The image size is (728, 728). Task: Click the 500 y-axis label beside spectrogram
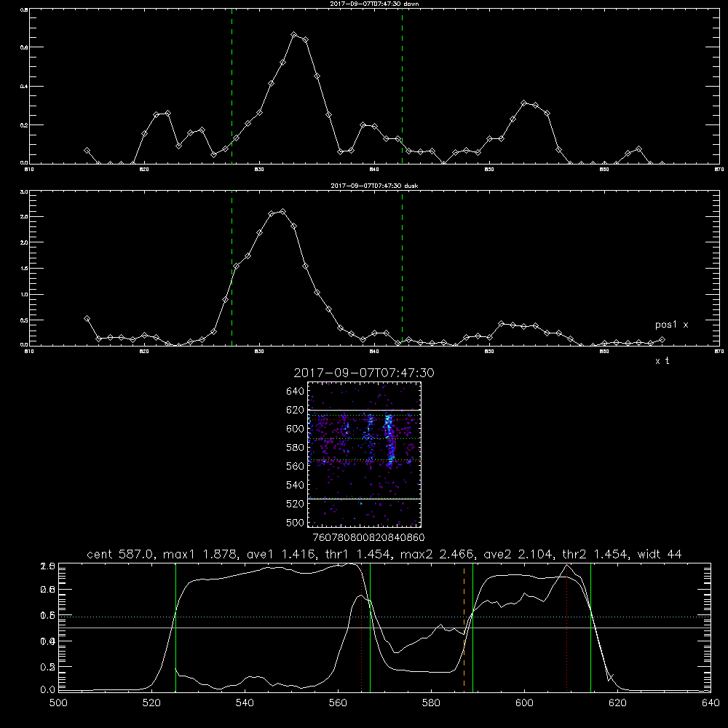pyautogui.click(x=296, y=522)
